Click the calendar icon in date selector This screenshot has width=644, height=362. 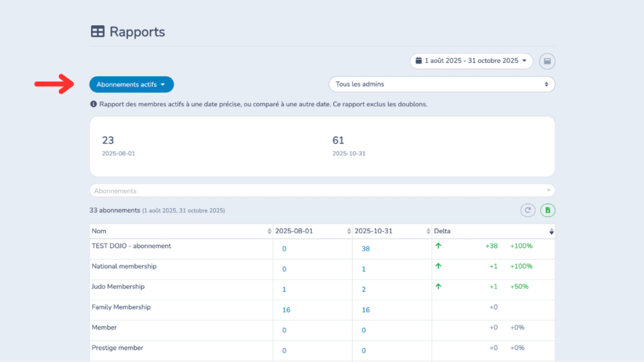pyautogui.click(x=419, y=61)
